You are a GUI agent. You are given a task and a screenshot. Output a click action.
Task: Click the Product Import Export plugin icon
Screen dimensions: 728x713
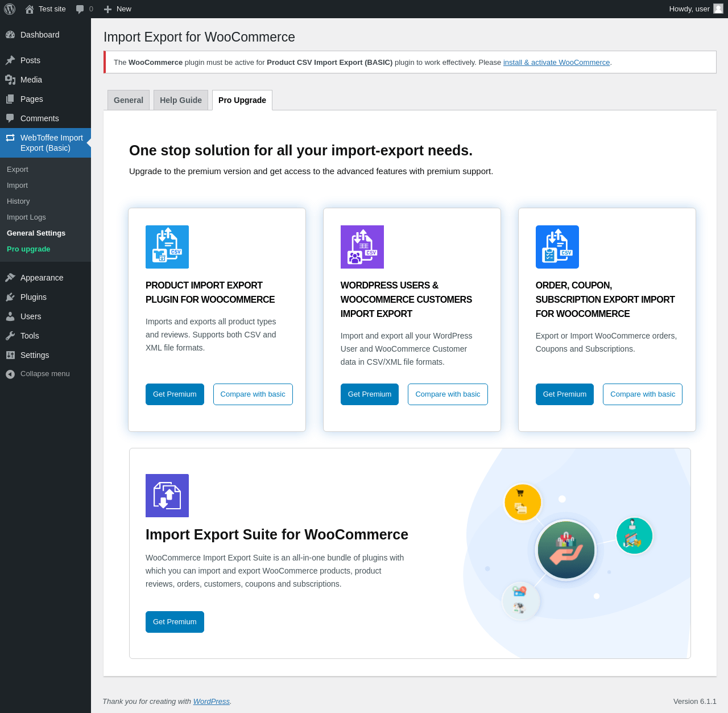point(167,247)
